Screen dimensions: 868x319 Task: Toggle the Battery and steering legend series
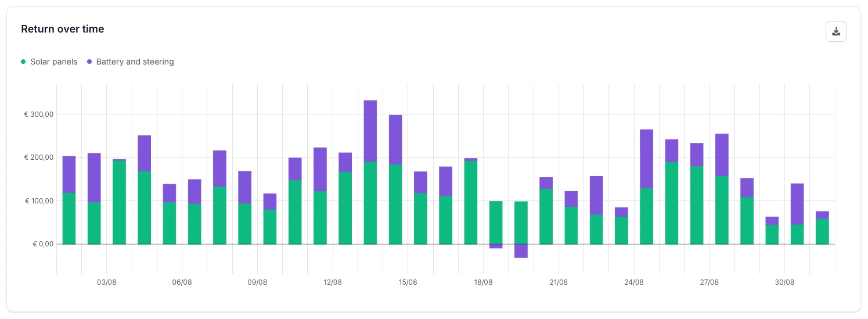pyautogui.click(x=131, y=62)
